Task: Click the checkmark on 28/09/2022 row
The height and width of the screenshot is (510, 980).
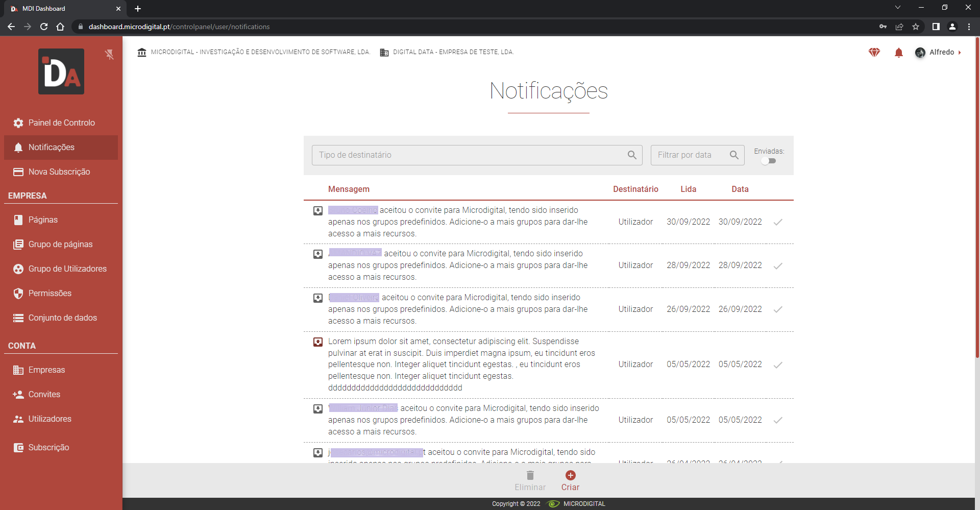Action: click(x=778, y=265)
